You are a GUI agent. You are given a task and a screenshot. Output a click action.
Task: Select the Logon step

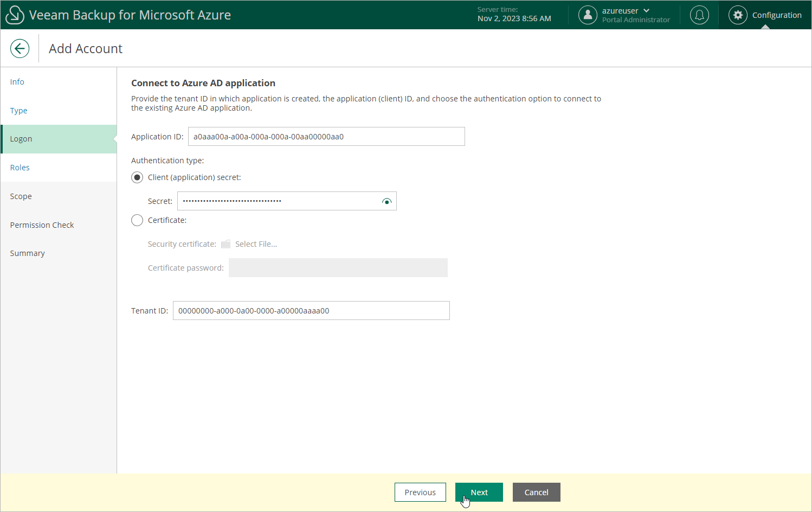click(59, 139)
